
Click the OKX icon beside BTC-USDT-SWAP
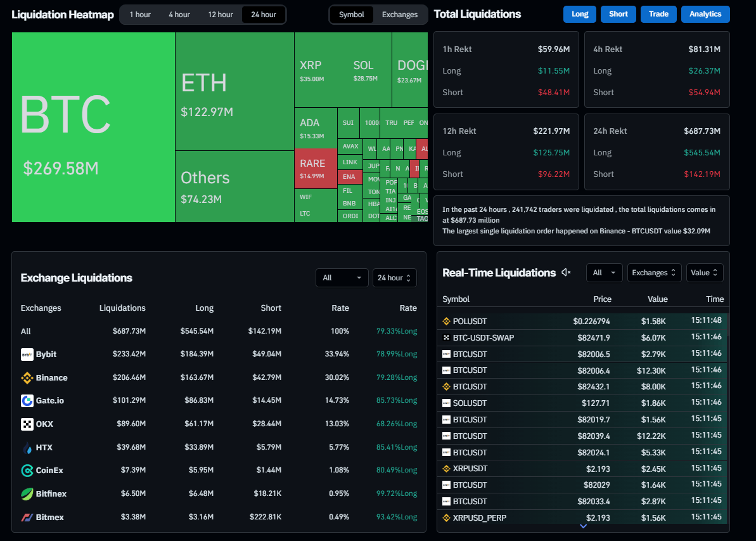tap(446, 338)
